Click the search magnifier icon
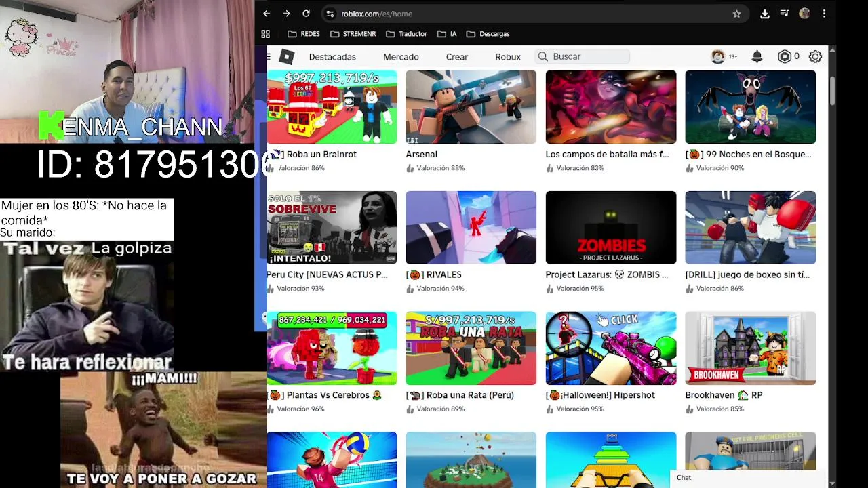868x488 pixels. pos(542,57)
